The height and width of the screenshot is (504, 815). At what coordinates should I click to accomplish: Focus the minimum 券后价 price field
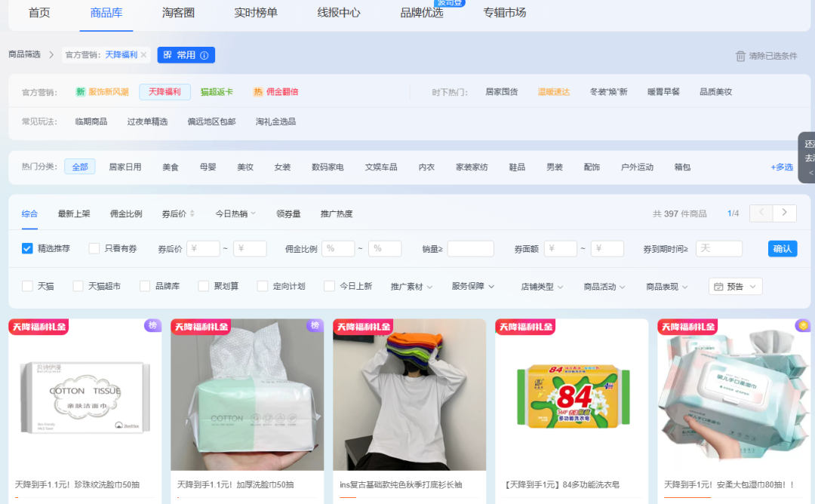tap(203, 248)
